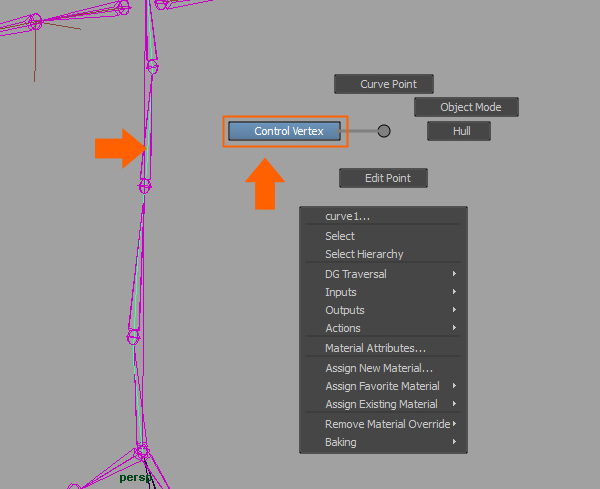Viewport: 600px width, 489px height.
Task: Click the persp camera label
Action: pyautogui.click(x=135, y=478)
